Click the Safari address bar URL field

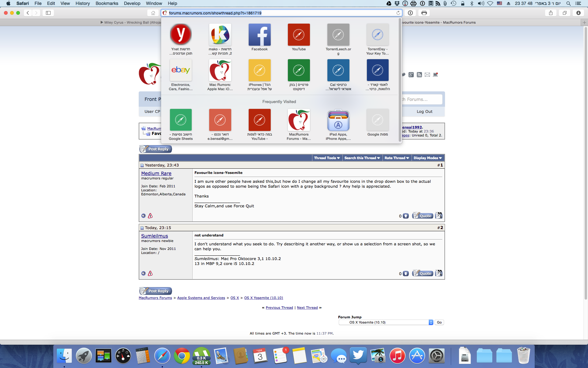281,13
